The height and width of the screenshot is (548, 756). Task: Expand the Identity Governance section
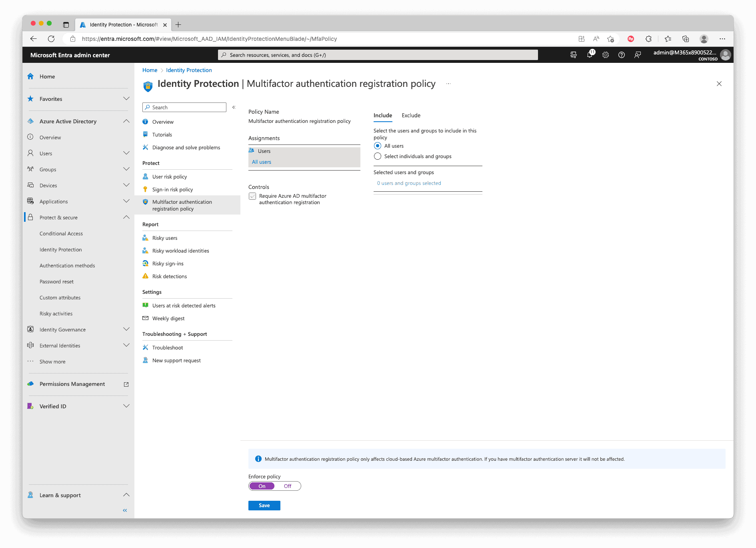(126, 329)
